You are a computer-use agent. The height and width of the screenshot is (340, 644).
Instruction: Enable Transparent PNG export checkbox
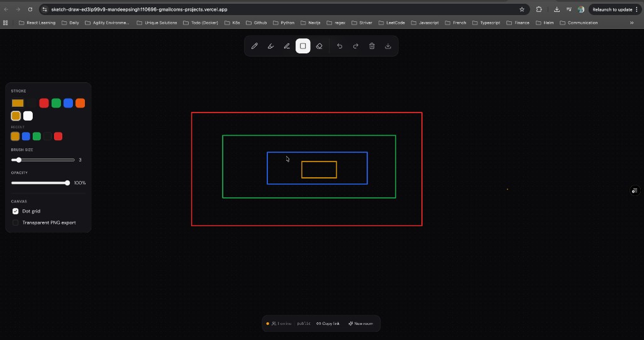[x=16, y=222]
